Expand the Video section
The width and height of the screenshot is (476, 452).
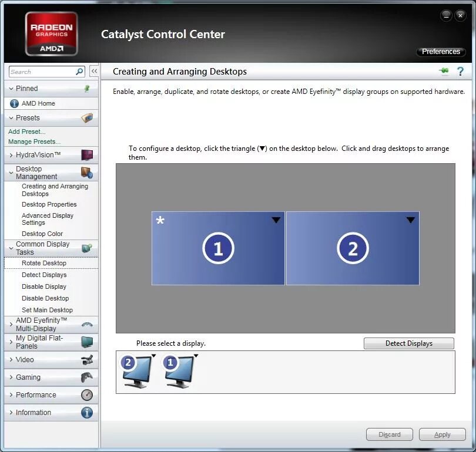pos(11,360)
